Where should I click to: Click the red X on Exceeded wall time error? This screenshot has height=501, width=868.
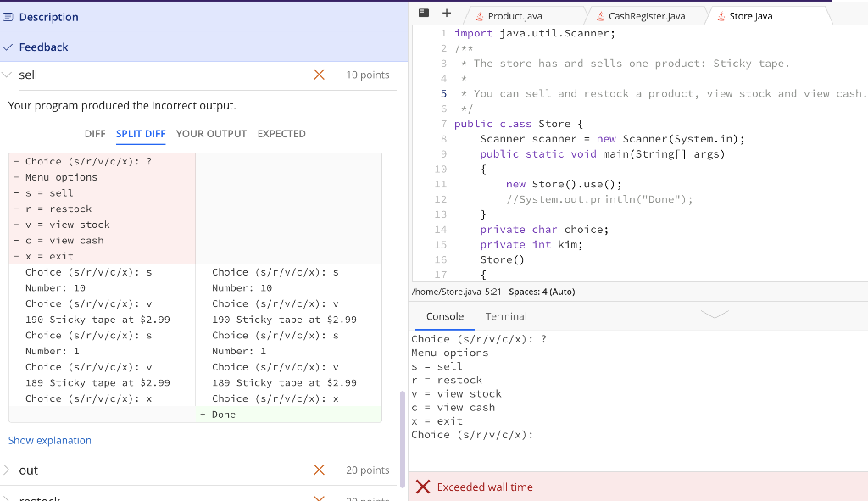(x=423, y=487)
